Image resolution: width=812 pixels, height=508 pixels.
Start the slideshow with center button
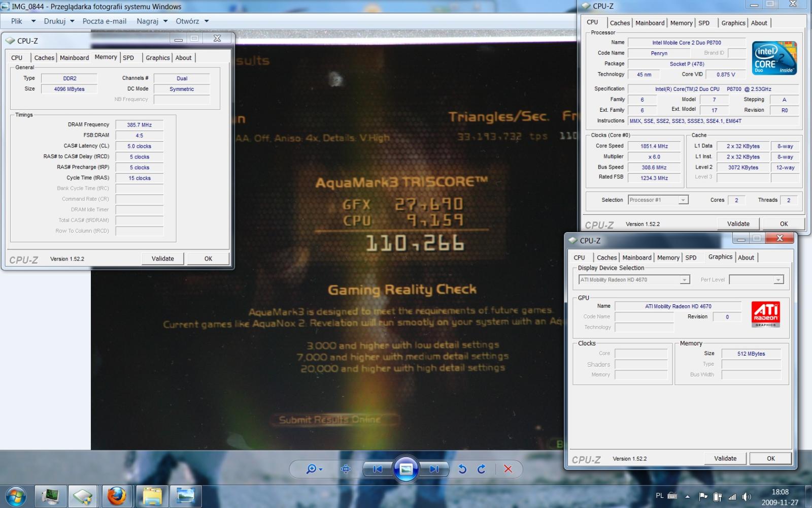[406, 469]
